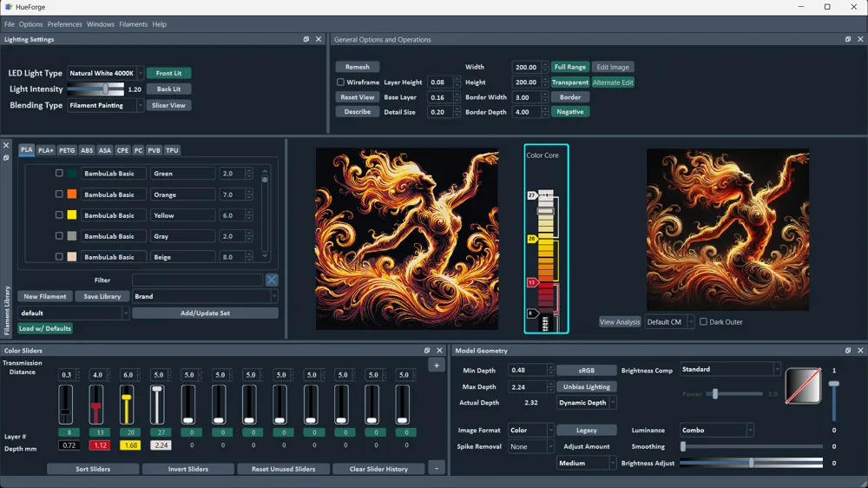The height and width of the screenshot is (488, 868).
Task: Remove a color slider with minus button
Action: coord(437,469)
